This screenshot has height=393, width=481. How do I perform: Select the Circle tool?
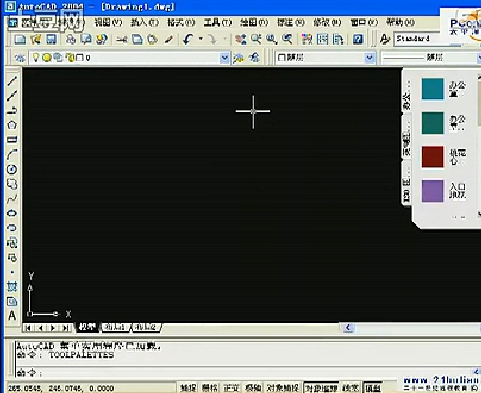[x=12, y=169]
